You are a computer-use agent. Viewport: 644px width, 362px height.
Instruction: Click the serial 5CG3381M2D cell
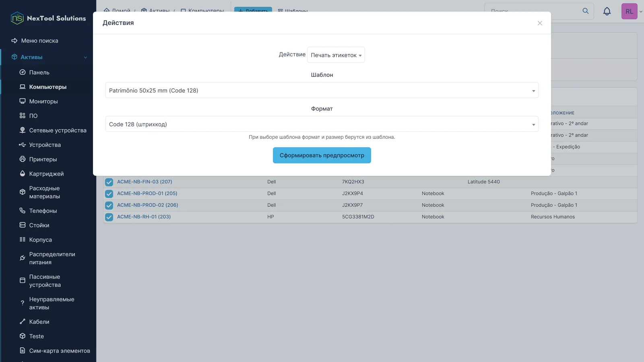pyautogui.click(x=358, y=217)
